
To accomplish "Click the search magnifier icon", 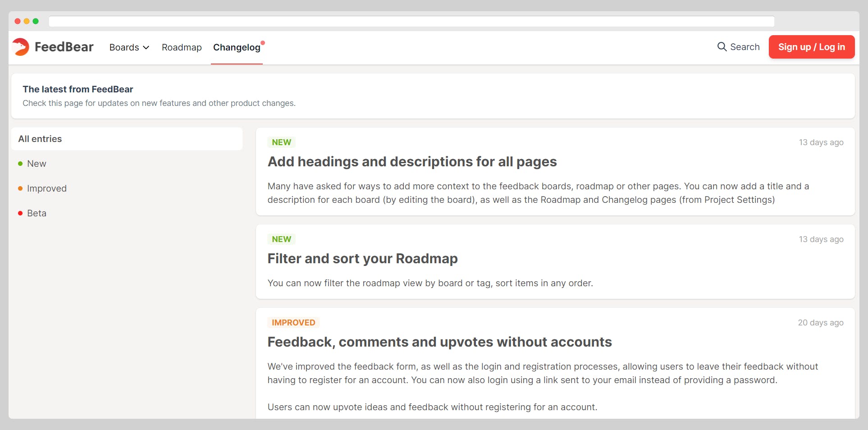I will click(722, 47).
